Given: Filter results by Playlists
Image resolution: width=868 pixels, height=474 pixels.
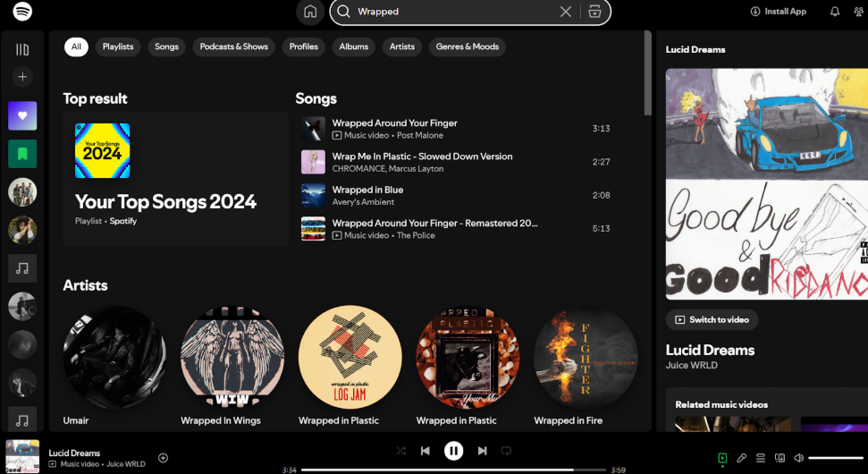Looking at the screenshot, I should point(118,47).
